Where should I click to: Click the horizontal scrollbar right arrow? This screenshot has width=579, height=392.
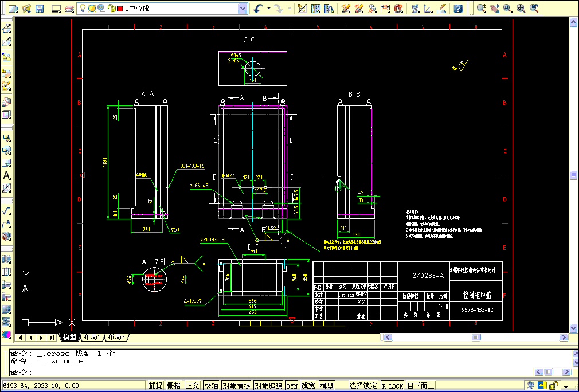coord(564,337)
